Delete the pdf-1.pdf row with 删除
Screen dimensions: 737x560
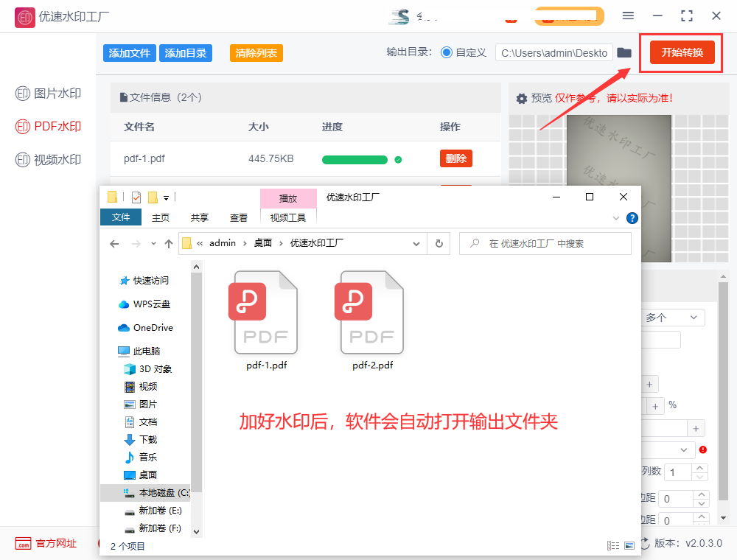coord(456,158)
